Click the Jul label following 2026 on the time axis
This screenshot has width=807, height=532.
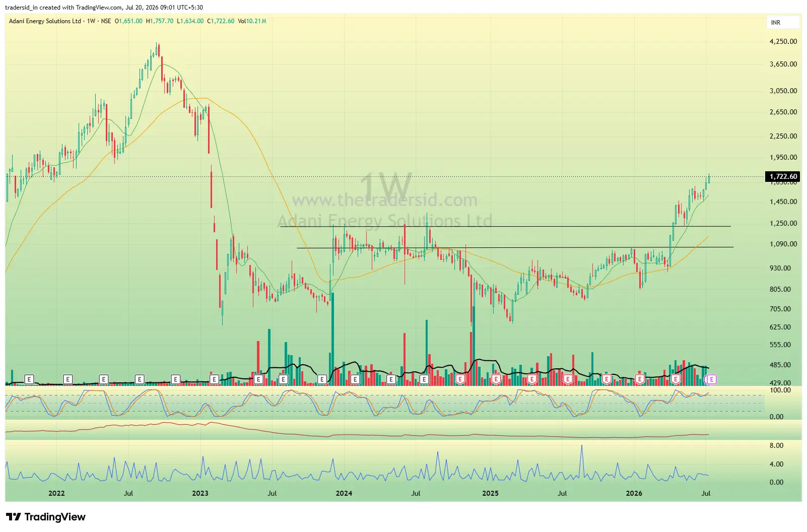706,493
